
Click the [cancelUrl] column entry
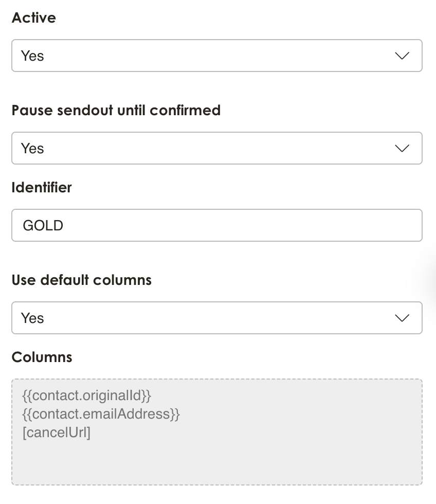tap(57, 433)
